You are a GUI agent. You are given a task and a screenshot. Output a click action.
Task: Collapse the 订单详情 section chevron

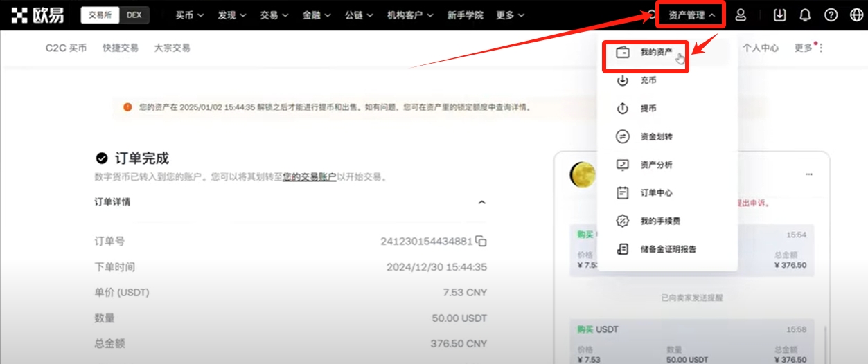[x=482, y=202]
